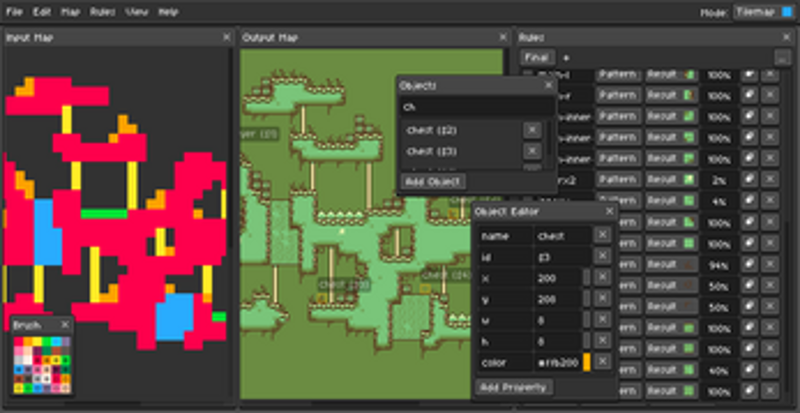Toggle the Tilemap mode button
Screen dimensions: 800x413
pos(764,12)
